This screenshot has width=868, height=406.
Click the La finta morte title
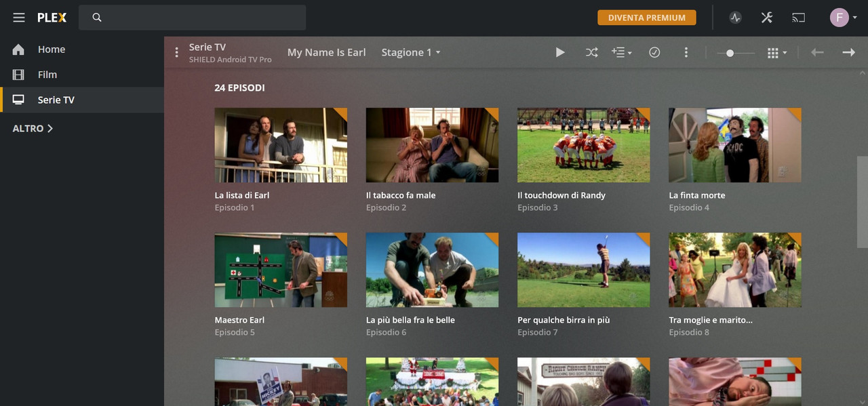[697, 195]
